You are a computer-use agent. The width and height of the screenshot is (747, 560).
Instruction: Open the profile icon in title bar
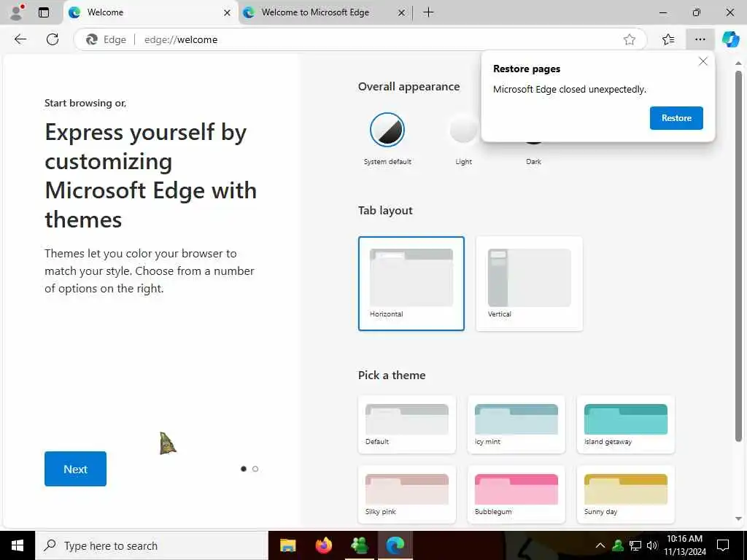coord(18,12)
